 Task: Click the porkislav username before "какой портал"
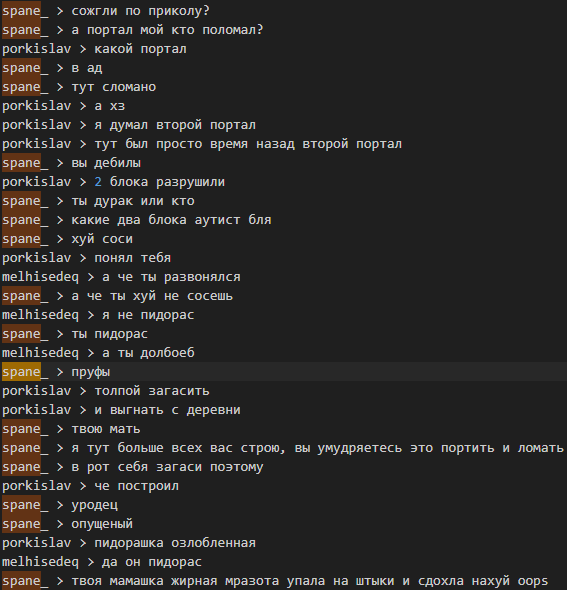[x=36, y=49]
